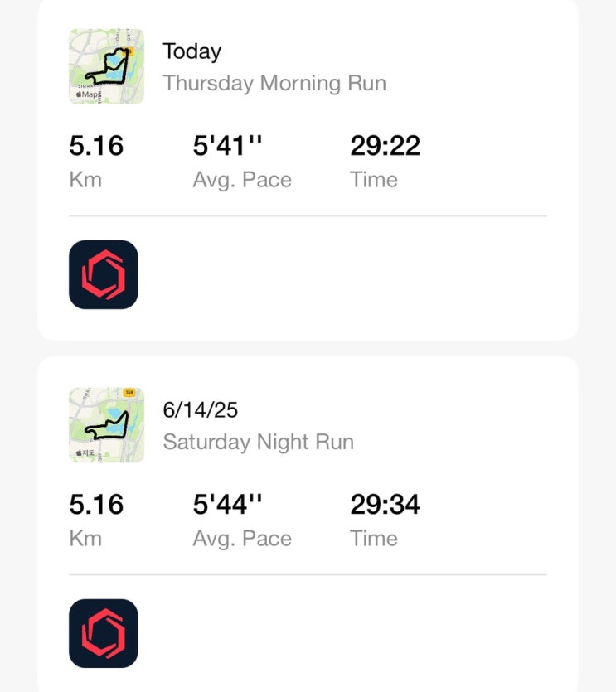Tap the 29:22 time value
Screen dimensions: 616x692
pyautogui.click(x=385, y=146)
